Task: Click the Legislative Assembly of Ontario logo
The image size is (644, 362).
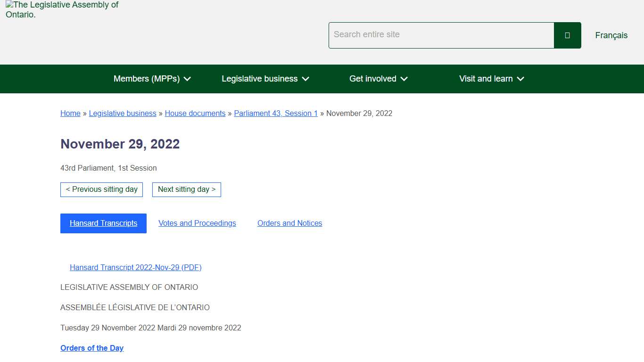Action: [x=61, y=9]
